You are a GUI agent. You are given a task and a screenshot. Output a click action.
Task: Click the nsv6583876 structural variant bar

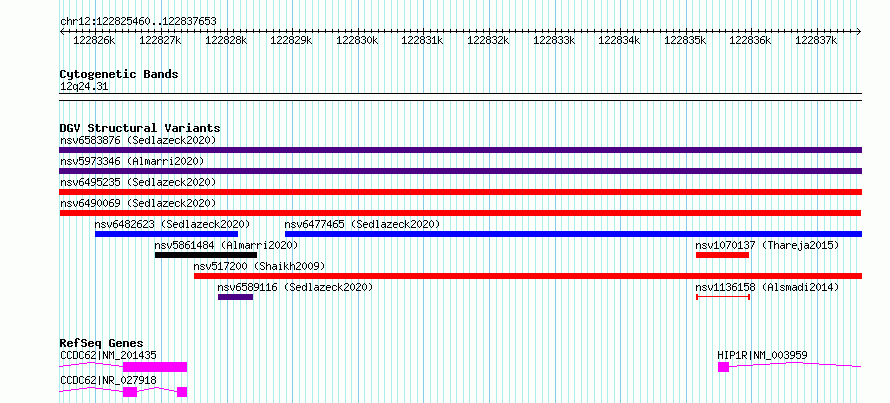point(460,150)
